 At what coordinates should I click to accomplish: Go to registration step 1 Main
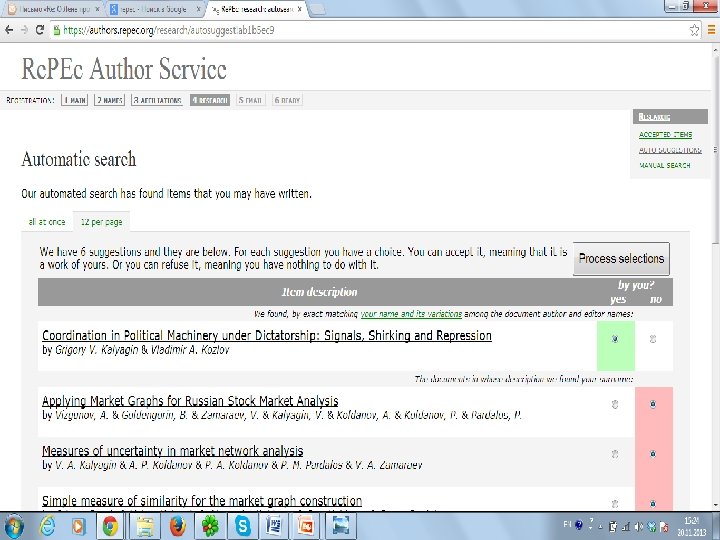[74, 100]
